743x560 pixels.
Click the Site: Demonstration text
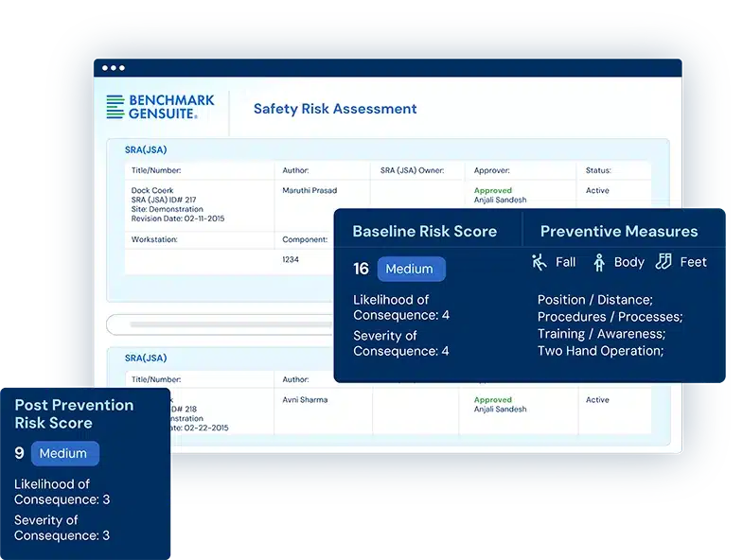point(167,209)
